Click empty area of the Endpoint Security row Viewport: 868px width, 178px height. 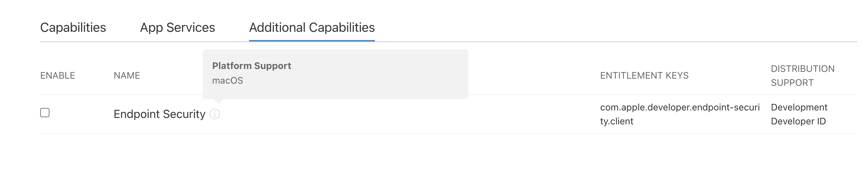394,114
